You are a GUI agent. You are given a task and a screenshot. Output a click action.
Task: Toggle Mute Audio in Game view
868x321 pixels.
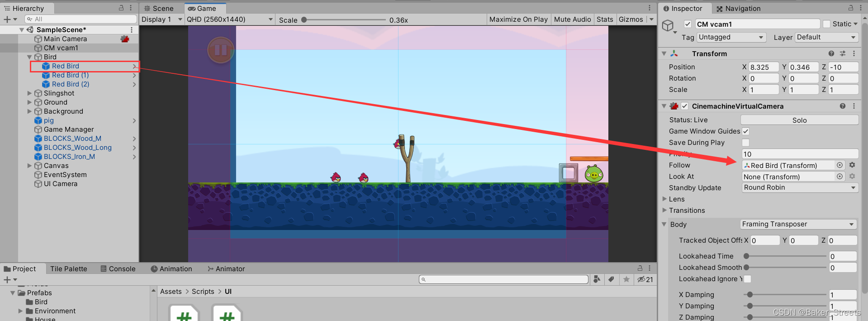point(573,19)
